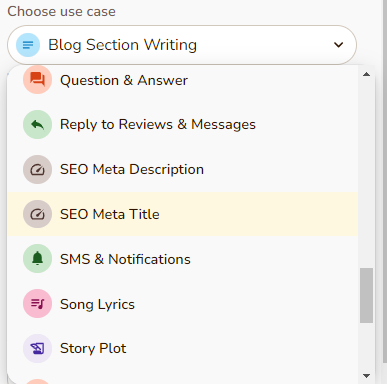387x384 pixels.
Task: Click the dropdown list scrollbar thumb
Action: coord(366,295)
